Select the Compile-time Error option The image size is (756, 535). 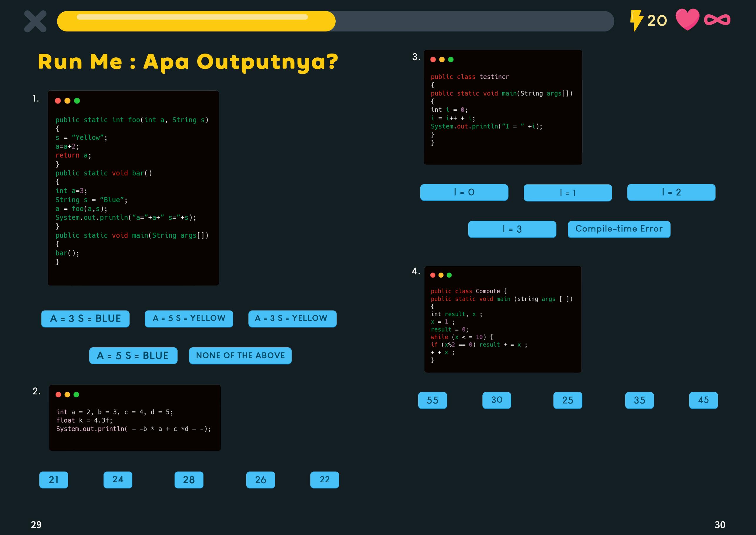(x=619, y=229)
